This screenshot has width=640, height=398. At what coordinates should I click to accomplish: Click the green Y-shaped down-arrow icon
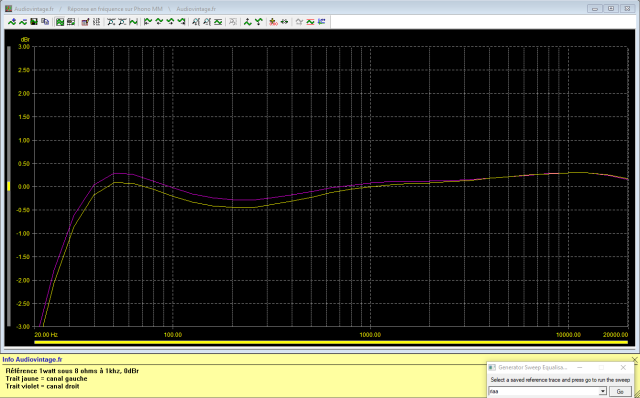pyautogui.click(x=259, y=22)
